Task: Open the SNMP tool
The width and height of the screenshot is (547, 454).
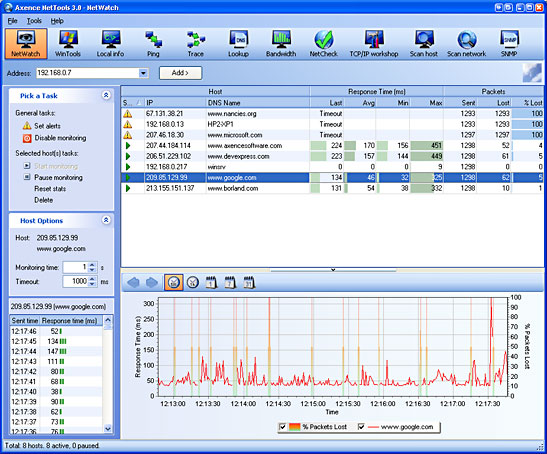Action: coord(509,44)
